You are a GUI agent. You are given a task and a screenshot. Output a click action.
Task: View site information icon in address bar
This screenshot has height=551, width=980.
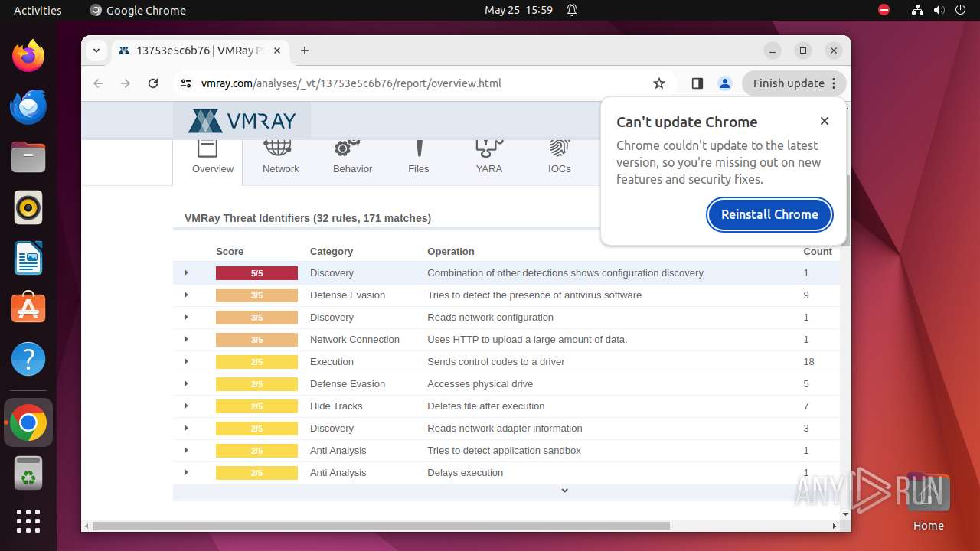click(x=186, y=83)
